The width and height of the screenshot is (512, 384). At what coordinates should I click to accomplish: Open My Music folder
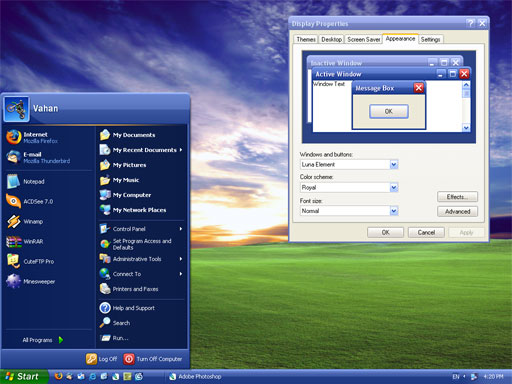(x=141, y=180)
